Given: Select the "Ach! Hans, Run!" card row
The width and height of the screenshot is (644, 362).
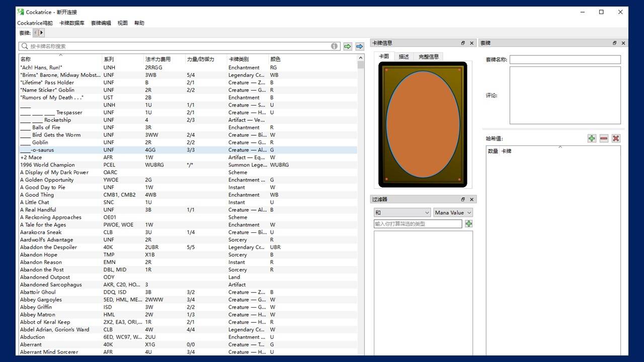Looking at the screenshot, I should click(x=188, y=67).
